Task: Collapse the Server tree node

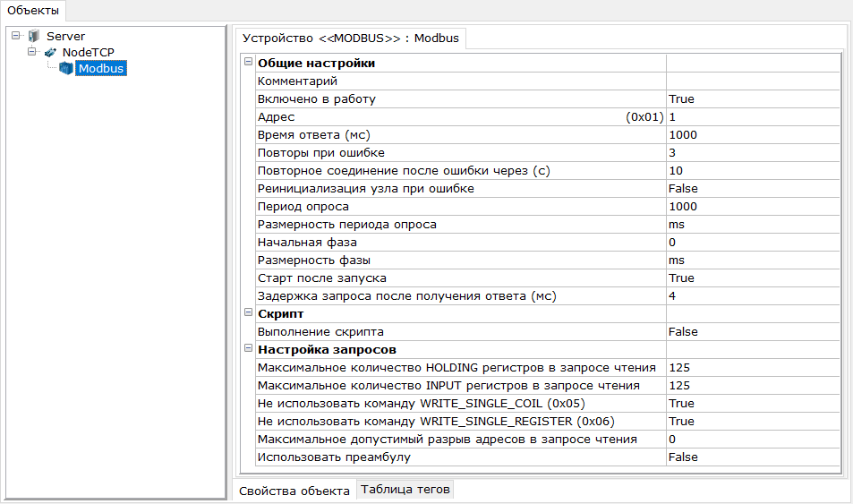Action: 16,37
